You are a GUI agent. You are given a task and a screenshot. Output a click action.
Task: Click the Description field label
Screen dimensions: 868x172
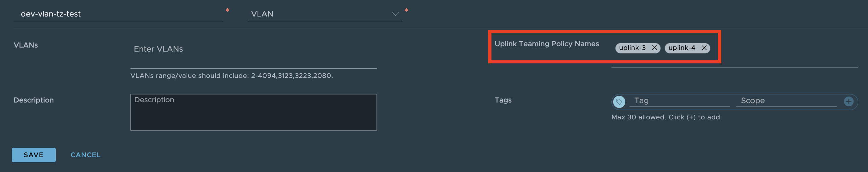[x=33, y=100]
